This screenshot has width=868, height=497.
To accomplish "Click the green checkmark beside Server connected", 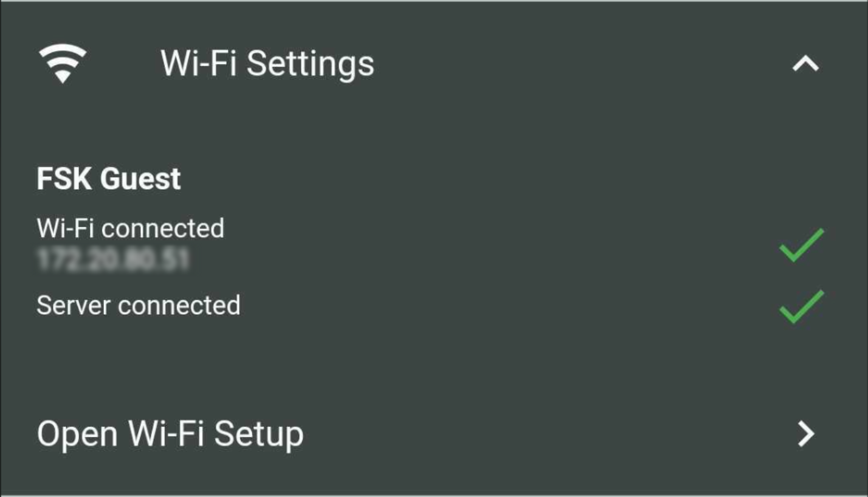I will click(x=801, y=306).
